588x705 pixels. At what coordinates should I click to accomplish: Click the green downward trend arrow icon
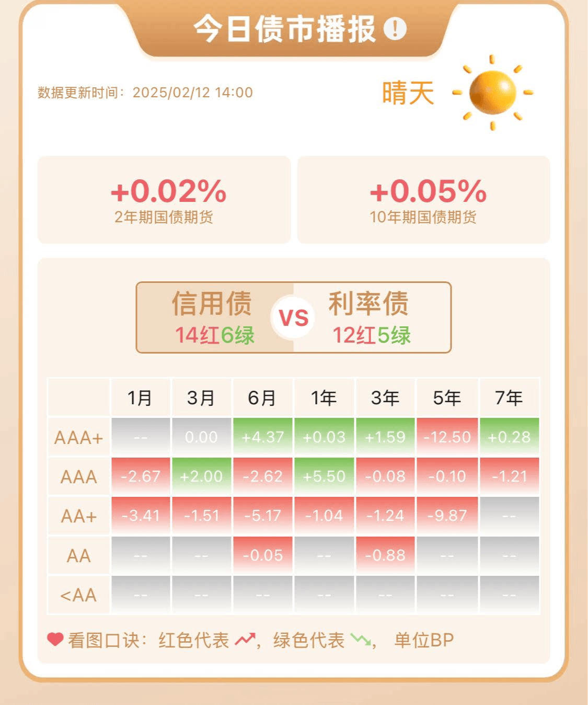click(360, 639)
